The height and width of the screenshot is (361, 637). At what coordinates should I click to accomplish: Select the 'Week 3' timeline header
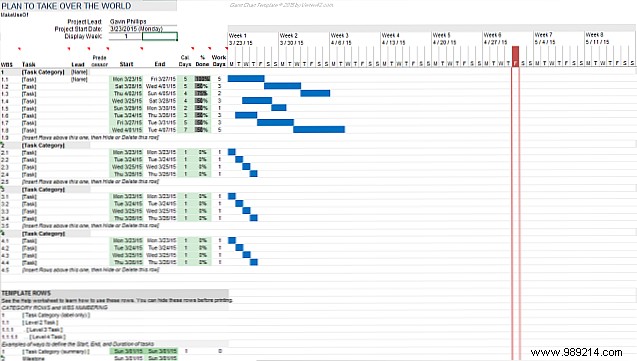(x=340, y=35)
